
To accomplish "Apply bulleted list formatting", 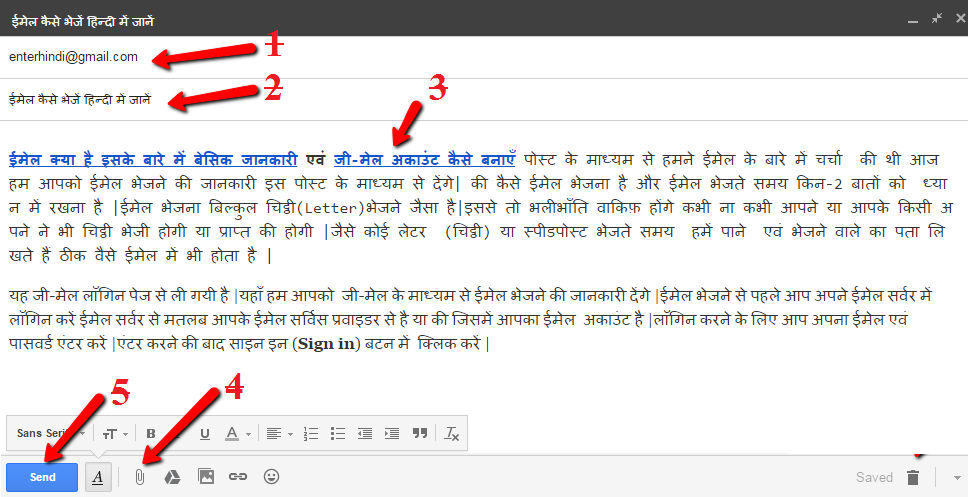I will [337, 433].
